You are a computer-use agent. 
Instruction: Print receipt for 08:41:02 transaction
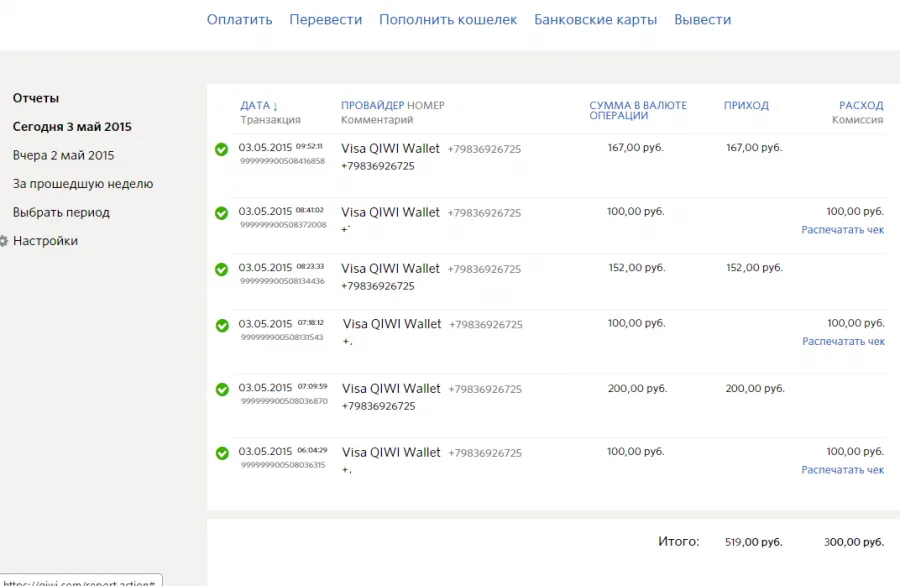[843, 230]
